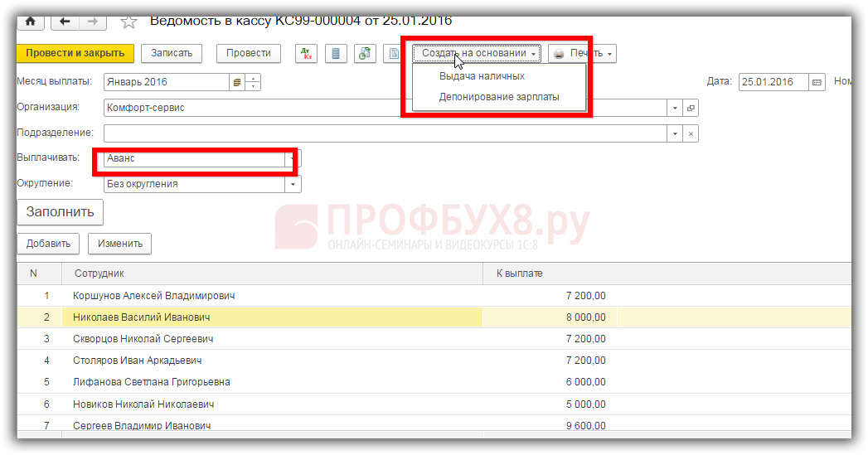
Task: Select Выдача наличных from the menu
Action: pyautogui.click(x=482, y=76)
